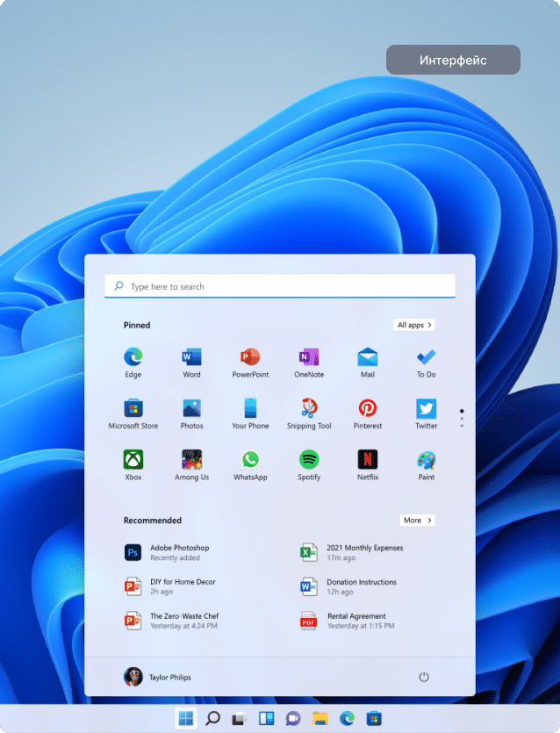Open the To Do app

pyautogui.click(x=427, y=363)
